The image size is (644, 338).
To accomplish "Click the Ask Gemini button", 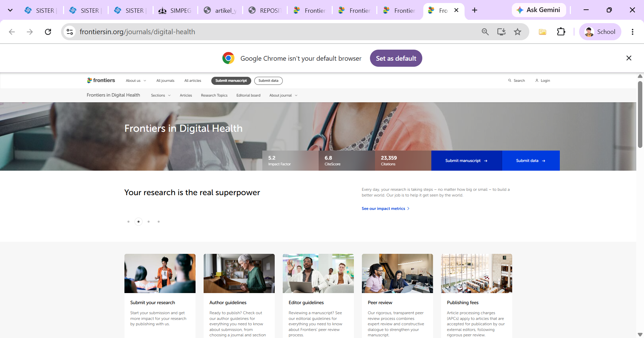I will click(539, 10).
